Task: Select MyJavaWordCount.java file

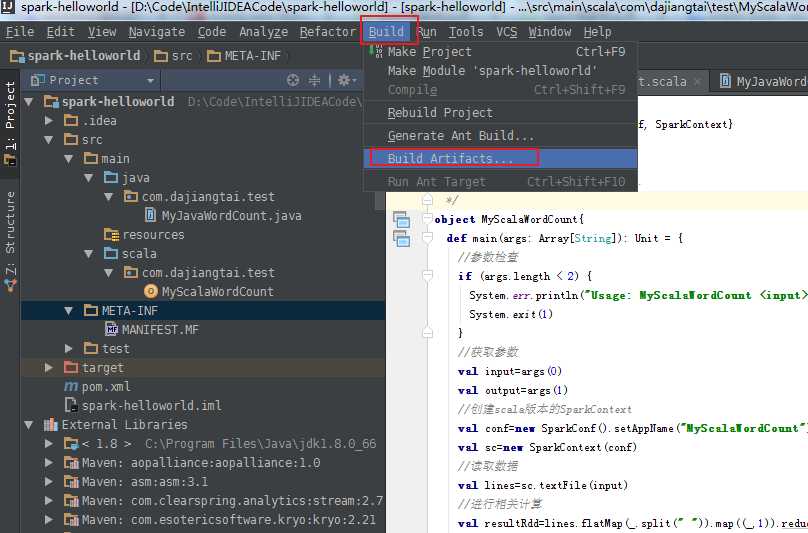Action: tap(231, 215)
